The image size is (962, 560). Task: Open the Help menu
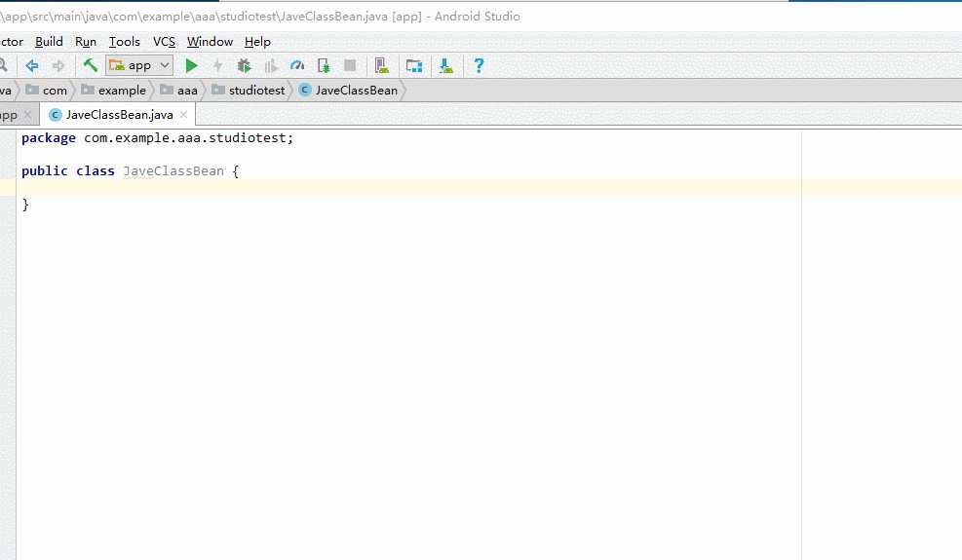pos(257,42)
